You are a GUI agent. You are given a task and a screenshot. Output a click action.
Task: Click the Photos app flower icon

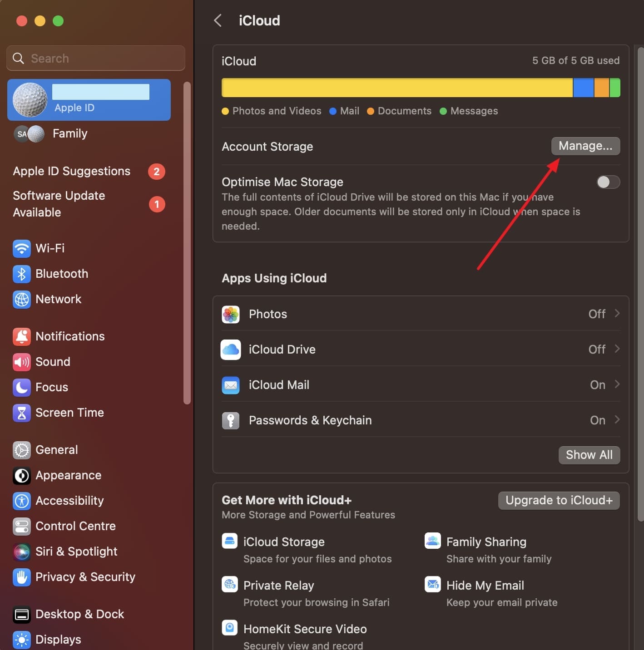click(231, 314)
